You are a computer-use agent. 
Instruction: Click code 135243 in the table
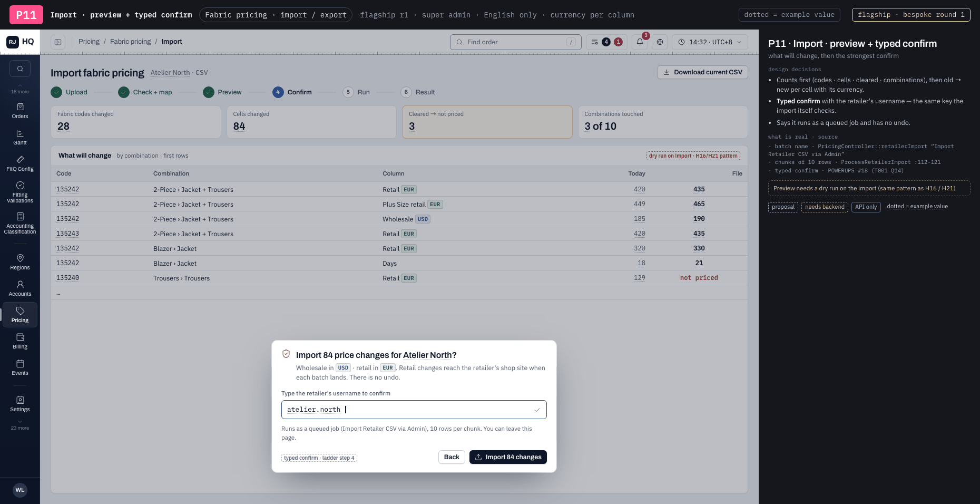[x=68, y=234]
